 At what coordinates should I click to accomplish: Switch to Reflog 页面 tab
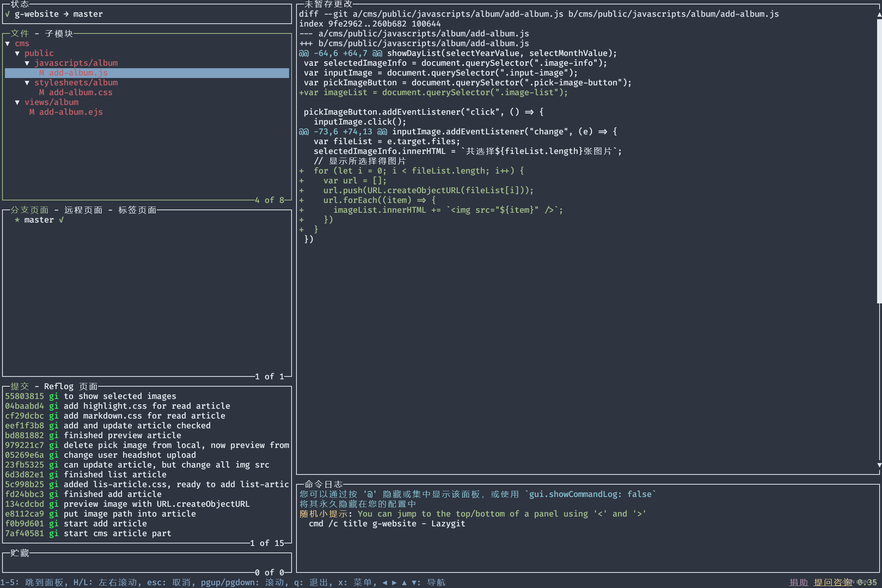click(71, 386)
